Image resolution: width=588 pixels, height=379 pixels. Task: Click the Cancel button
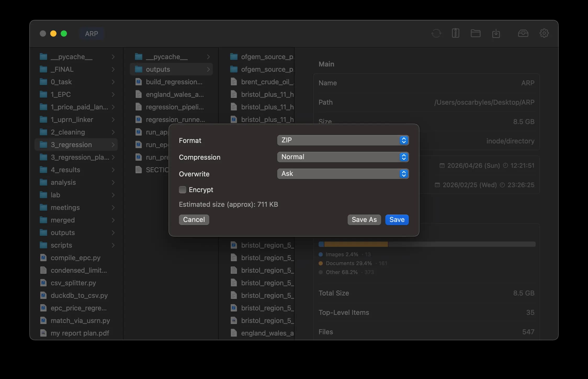pos(194,220)
